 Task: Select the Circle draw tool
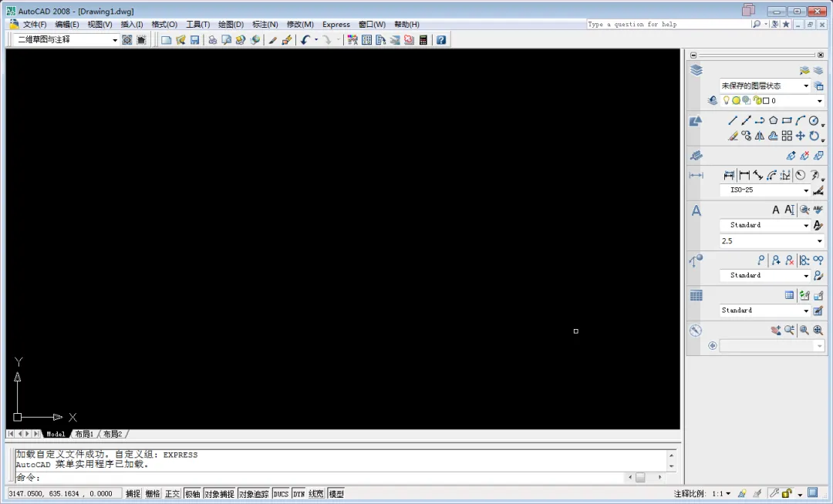pos(814,120)
